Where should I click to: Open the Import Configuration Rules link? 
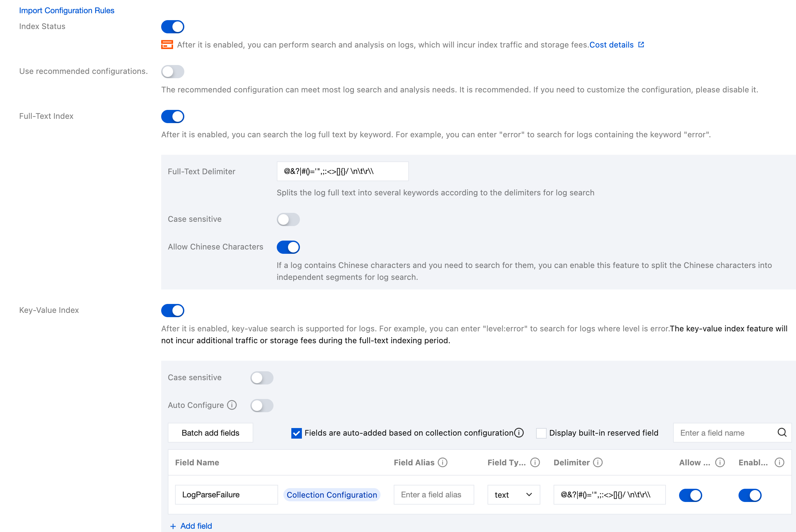67,11
